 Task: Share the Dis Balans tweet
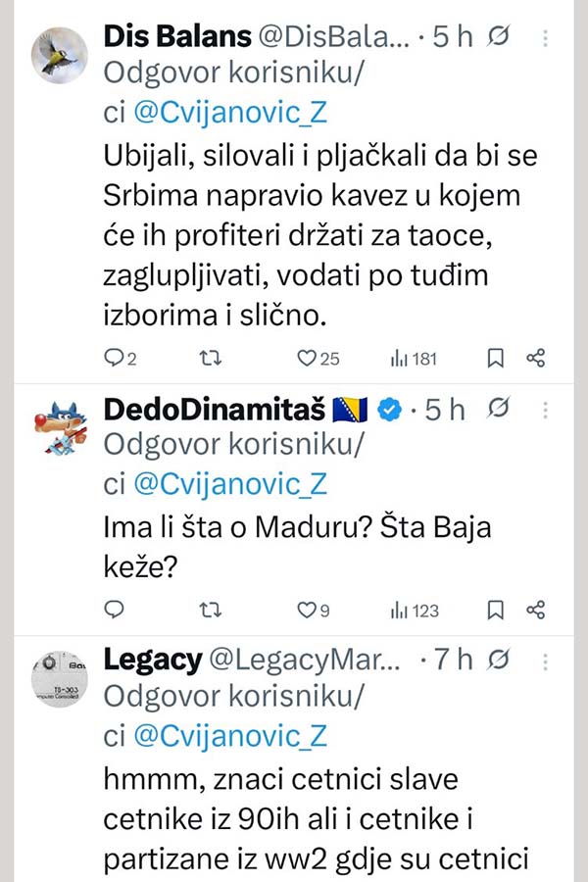point(535,359)
